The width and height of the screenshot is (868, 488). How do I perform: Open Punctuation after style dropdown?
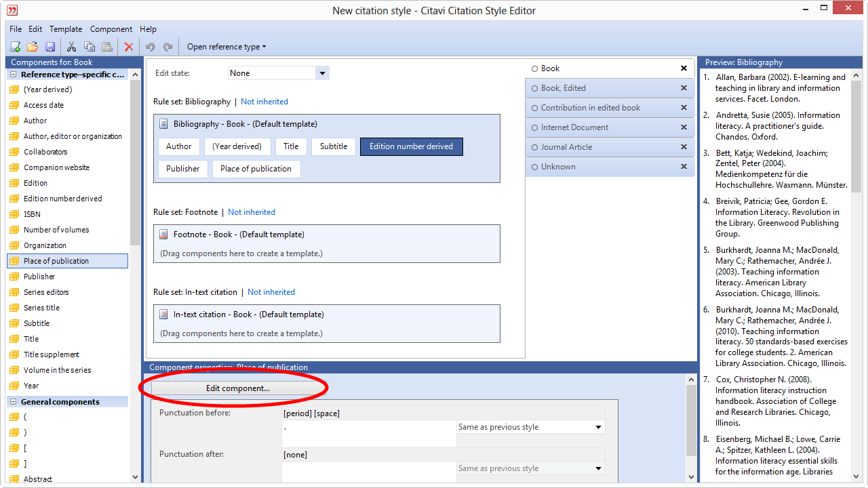[599, 468]
